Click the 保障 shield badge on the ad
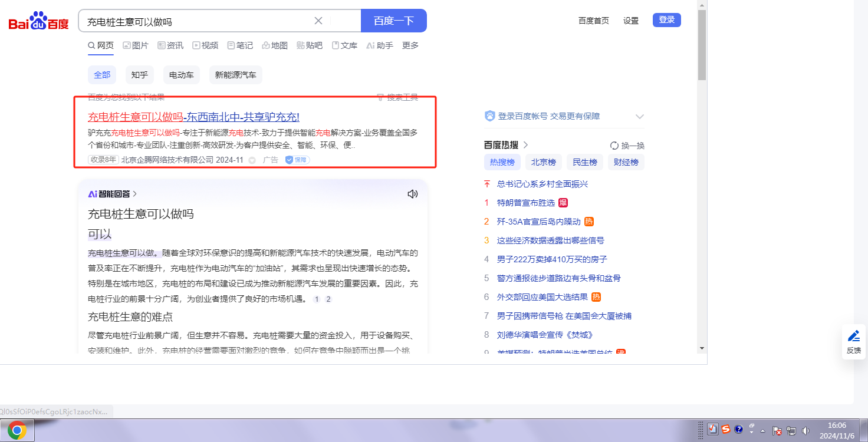The width and height of the screenshot is (868, 442). (x=297, y=160)
